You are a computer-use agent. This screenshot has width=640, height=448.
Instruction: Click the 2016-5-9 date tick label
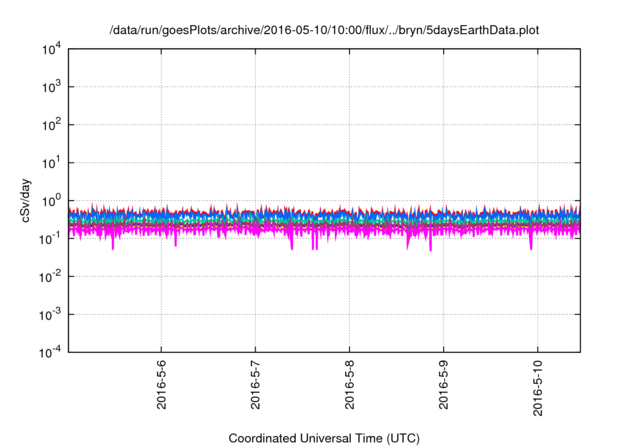click(x=444, y=384)
